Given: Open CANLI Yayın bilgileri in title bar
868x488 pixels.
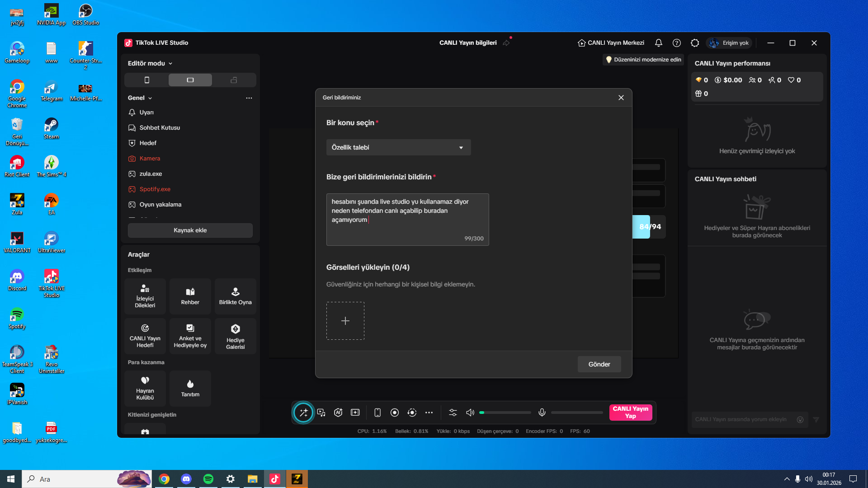Looking at the screenshot, I should click(x=468, y=43).
